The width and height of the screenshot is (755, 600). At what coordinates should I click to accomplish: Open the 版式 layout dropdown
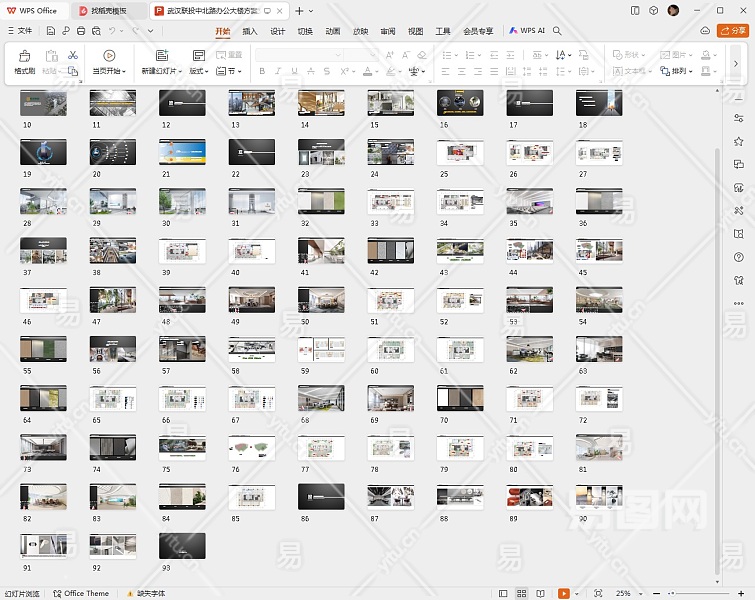click(x=199, y=71)
